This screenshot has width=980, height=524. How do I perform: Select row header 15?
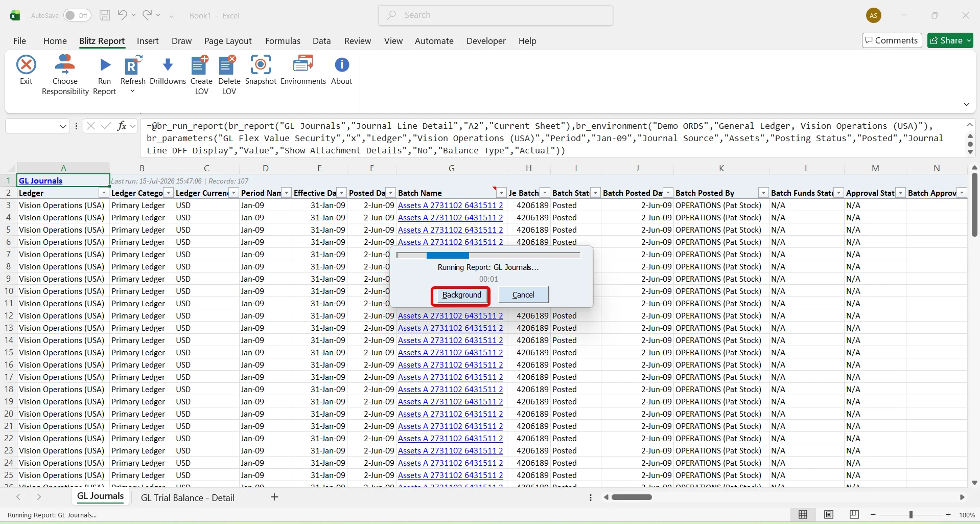pos(9,352)
